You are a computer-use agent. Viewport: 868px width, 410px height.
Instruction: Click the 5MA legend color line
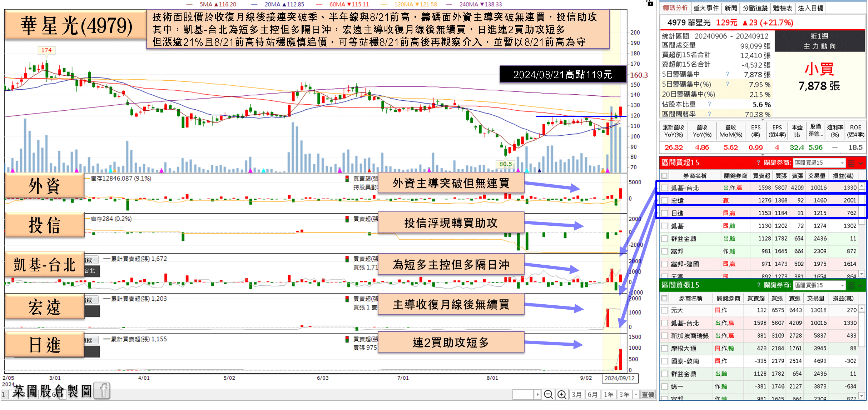pyautogui.click(x=189, y=4)
